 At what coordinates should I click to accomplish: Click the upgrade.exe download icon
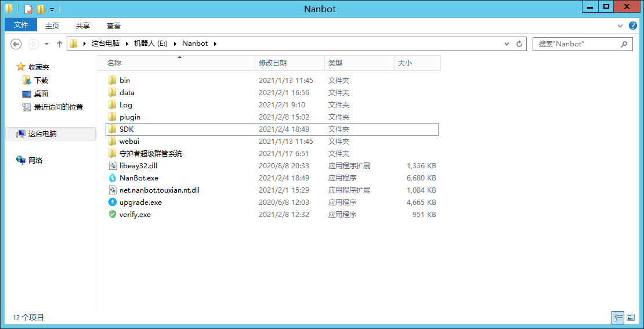(x=113, y=202)
